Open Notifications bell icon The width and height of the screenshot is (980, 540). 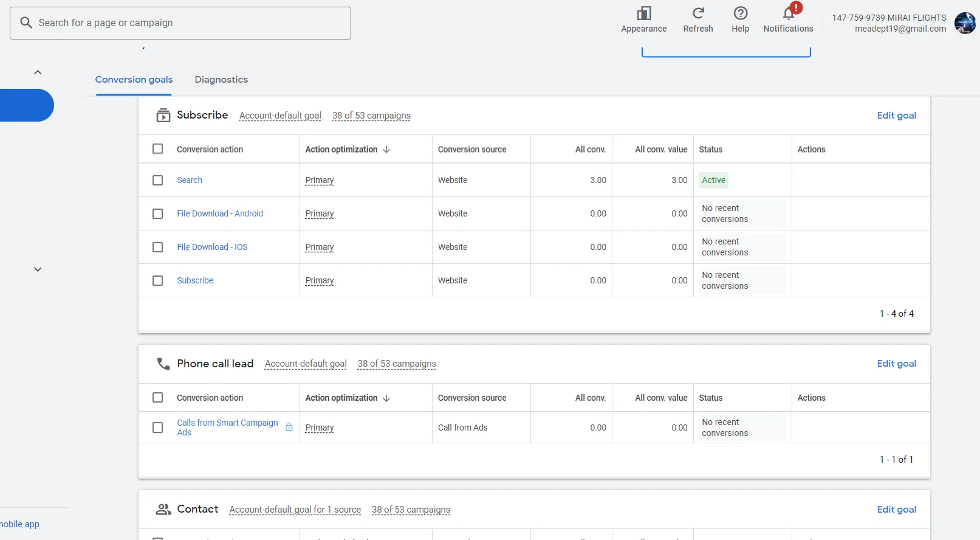(788, 13)
